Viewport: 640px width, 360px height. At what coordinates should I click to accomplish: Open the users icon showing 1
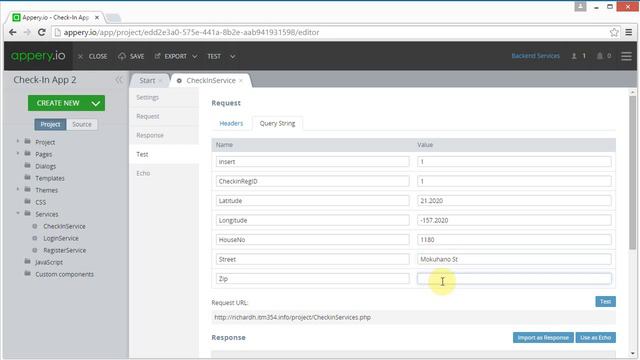click(578, 56)
